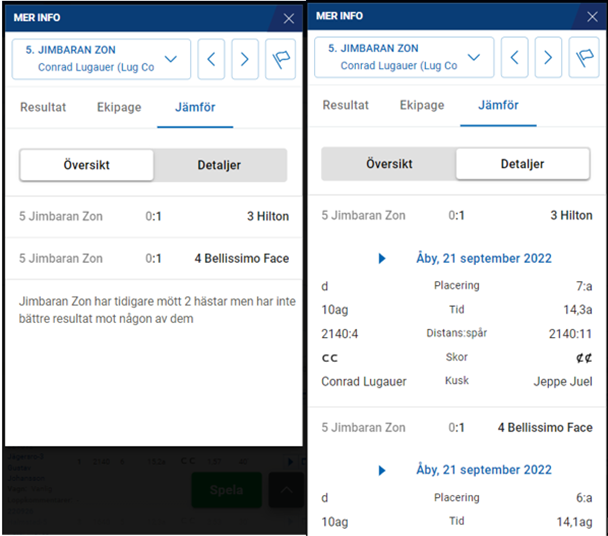The width and height of the screenshot is (608, 536).
Task: Open horse selector dropdown in left panel
Action: tap(101, 59)
